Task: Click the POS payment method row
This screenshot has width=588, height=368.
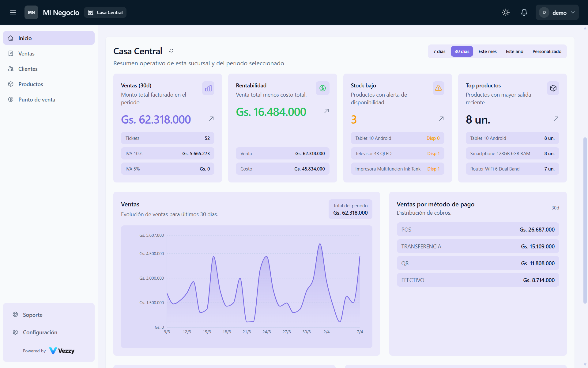Action: click(478, 229)
